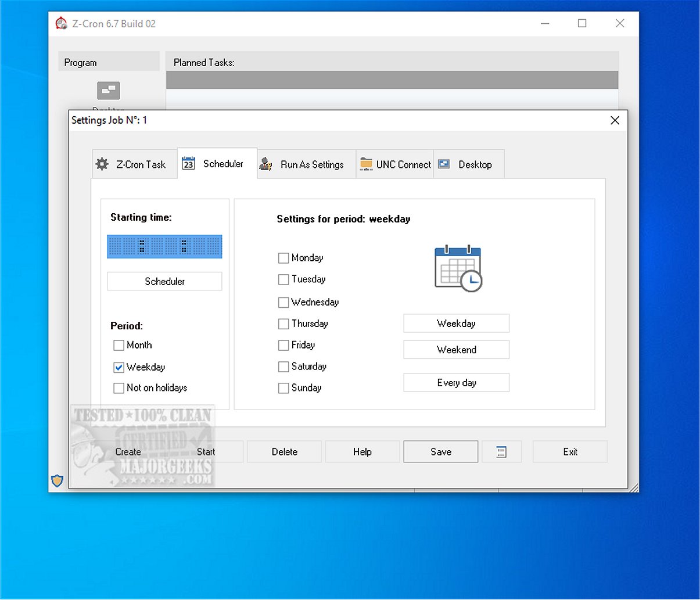Click the Start button

pyautogui.click(x=206, y=452)
